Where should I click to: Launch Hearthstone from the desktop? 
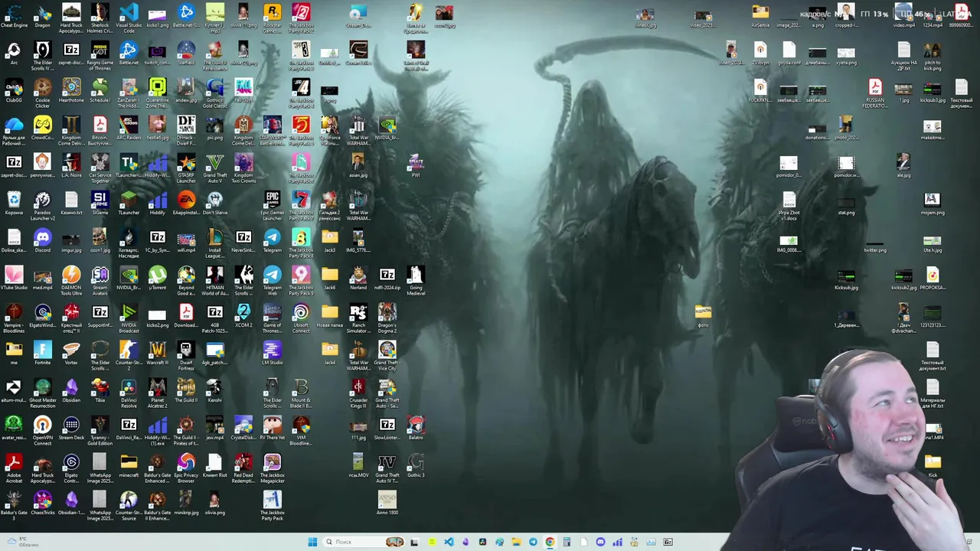pyautogui.click(x=71, y=91)
